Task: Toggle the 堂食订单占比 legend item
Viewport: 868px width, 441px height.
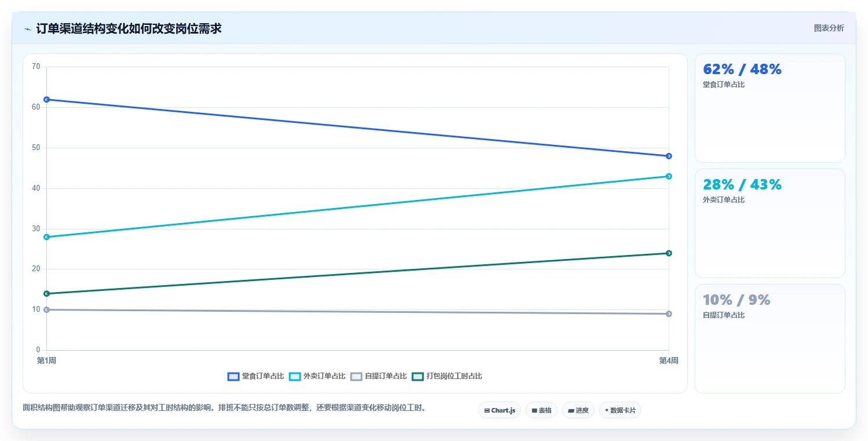Action: [x=256, y=376]
